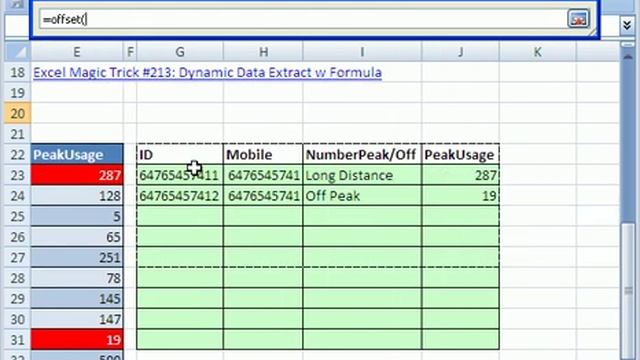Select row 18 header
This screenshot has width=640, height=360.
coord(17,72)
